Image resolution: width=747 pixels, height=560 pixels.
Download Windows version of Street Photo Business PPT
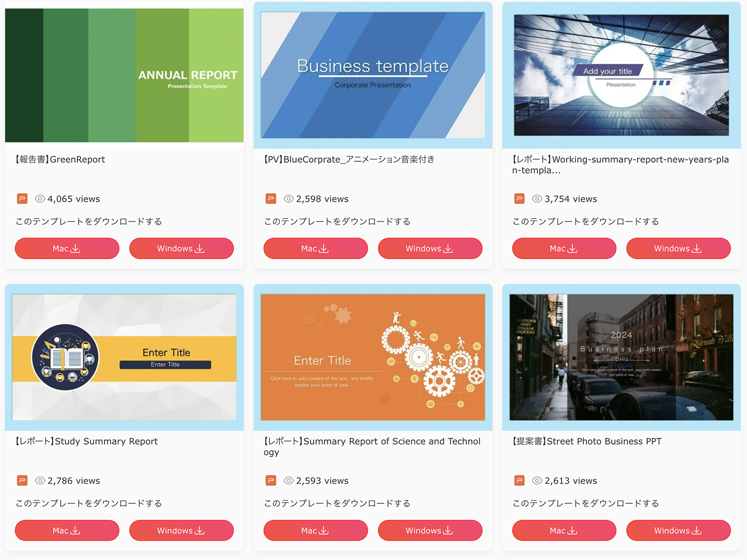(678, 530)
